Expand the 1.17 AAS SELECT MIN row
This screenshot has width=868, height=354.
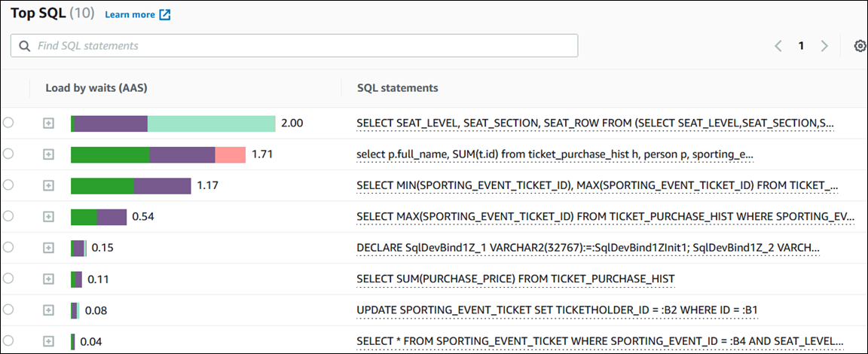click(48, 185)
